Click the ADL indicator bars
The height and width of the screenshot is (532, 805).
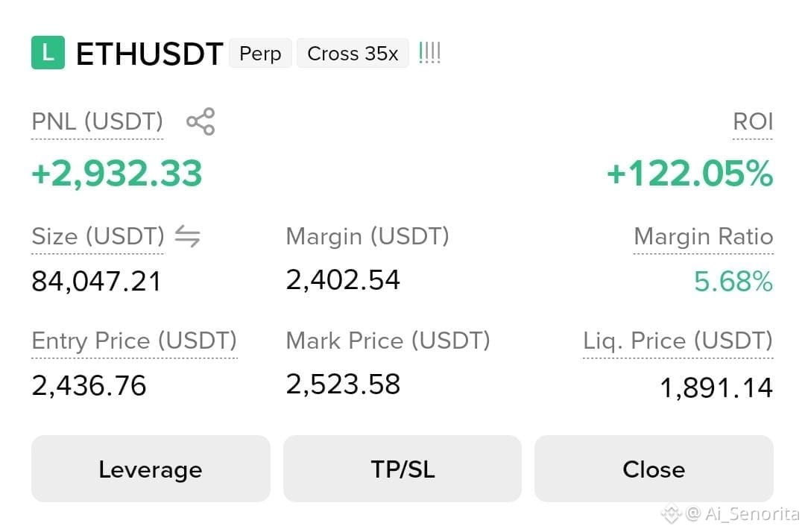tap(430, 53)
